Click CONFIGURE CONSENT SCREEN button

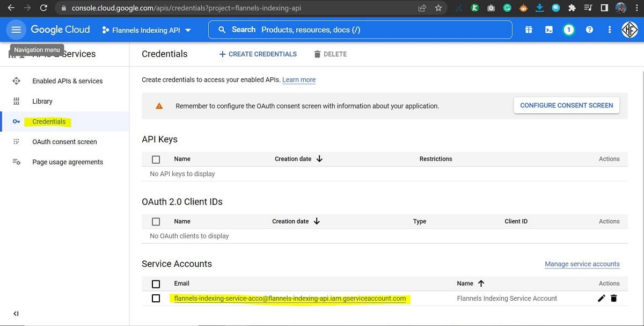pos(567,105)
